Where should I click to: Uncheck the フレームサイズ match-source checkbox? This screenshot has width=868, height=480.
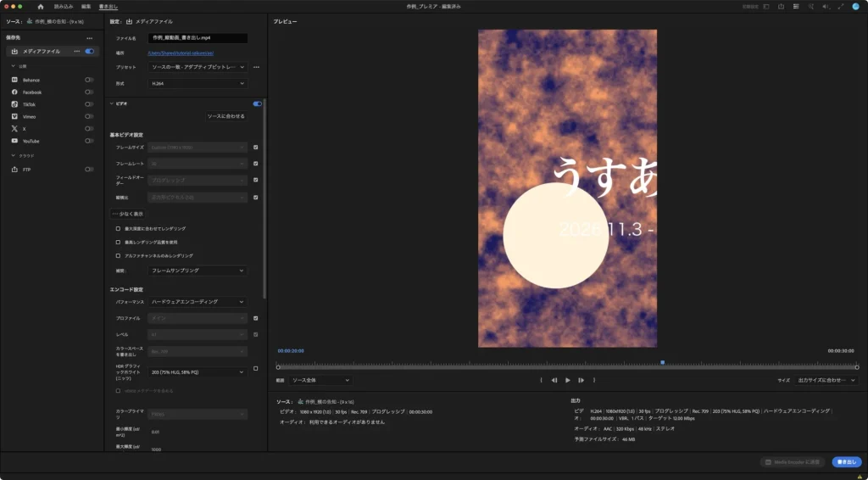[256, 148]
